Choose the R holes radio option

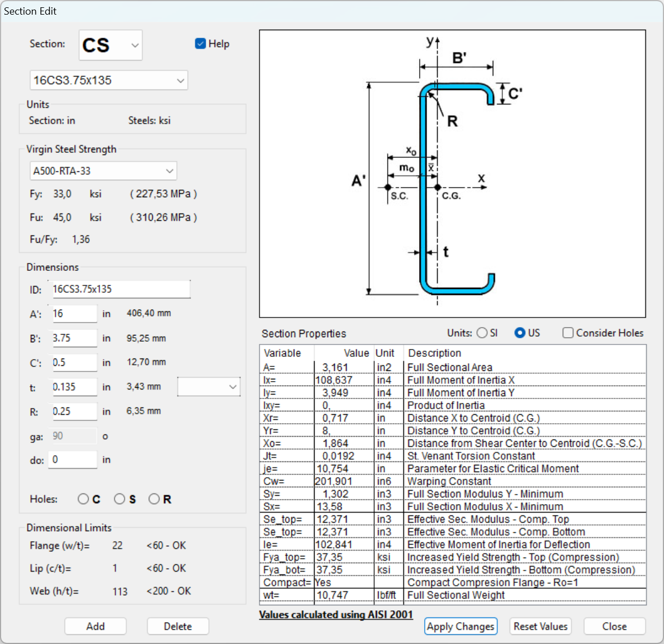point(154,499)
